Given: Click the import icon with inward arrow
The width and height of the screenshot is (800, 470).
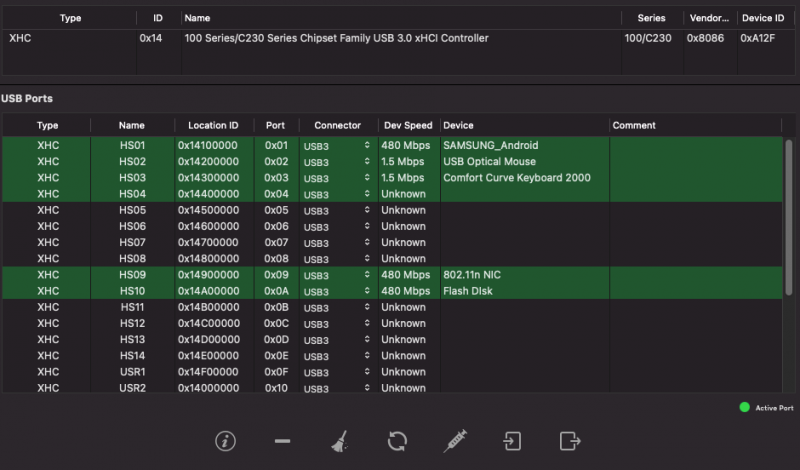Looking at the screenshot, I should tap(512, 441).
